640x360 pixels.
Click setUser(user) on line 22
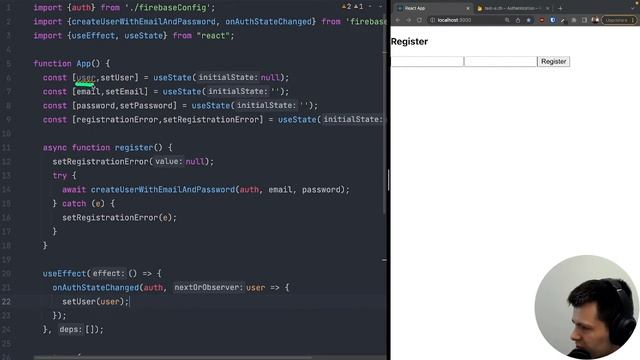click(x=95, y=302)
